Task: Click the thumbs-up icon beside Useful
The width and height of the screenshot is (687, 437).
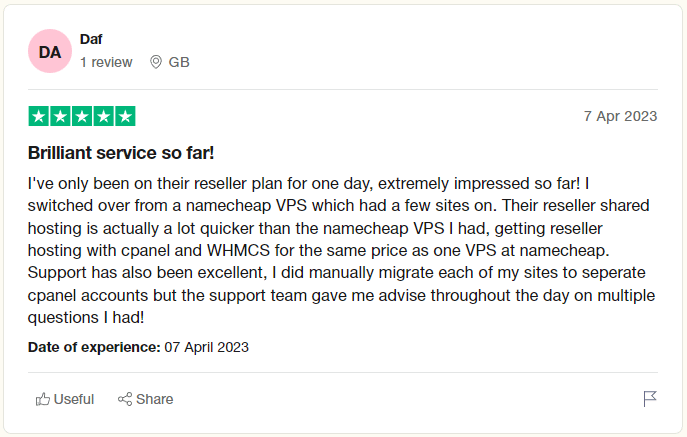Action: coord(42,399)
